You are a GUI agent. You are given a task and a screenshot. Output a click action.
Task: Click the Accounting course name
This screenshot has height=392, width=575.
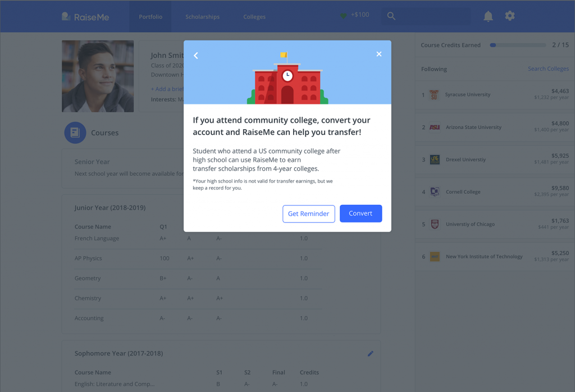pos(89,318)
